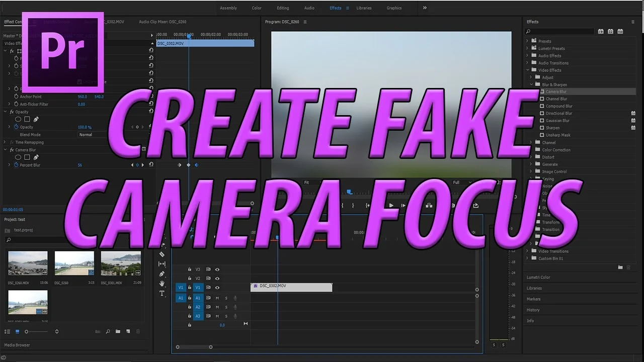Hide track V3 output with eye icon
The height and width of the screenshot is (362, 644).
click(217, 269)
